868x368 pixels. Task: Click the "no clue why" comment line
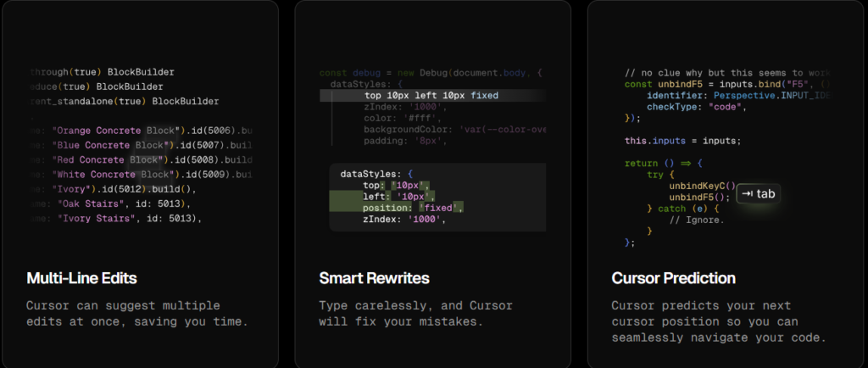coord(728,73)
